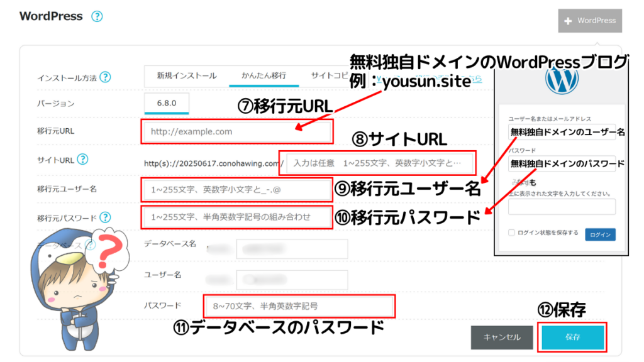Click help icon next to インストール方法

pos(106,77)
